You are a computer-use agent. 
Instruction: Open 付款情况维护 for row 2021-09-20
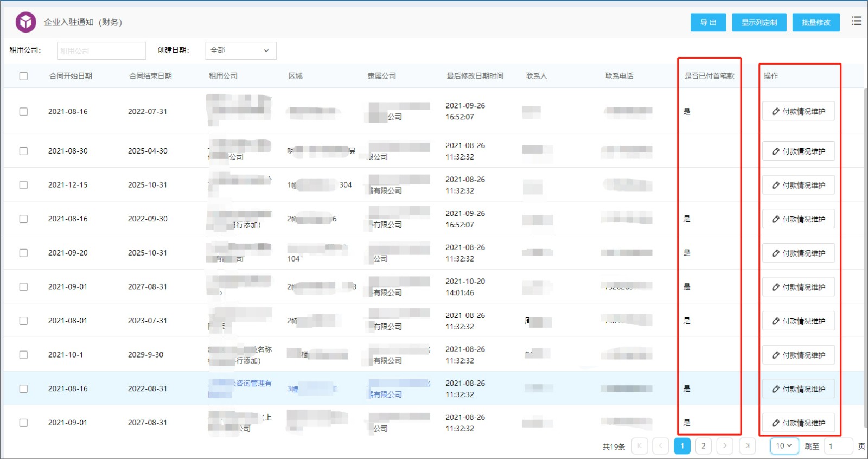coord(799,253)
